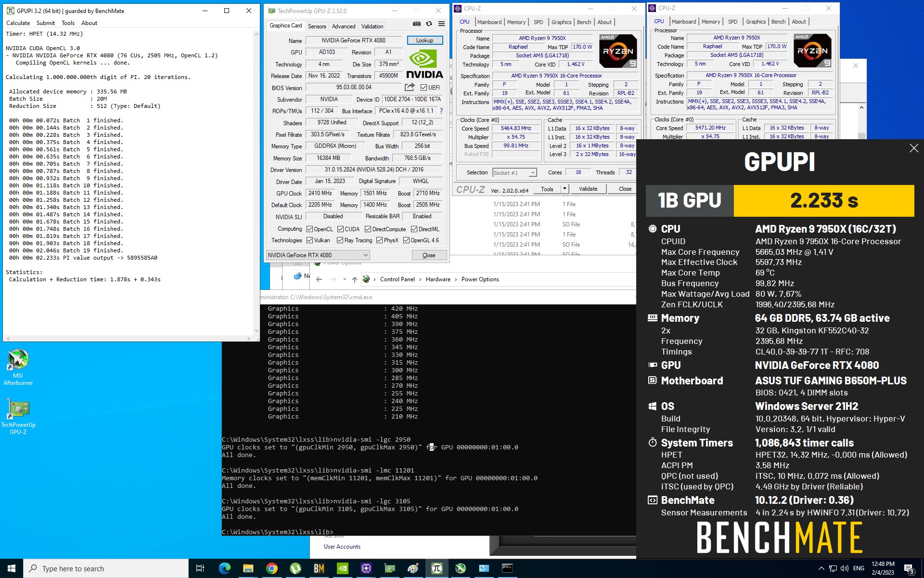Open Task View from the taskbar
Image resolution: width=924 pixels, height=578 pixels.
(x=200, y=568)
